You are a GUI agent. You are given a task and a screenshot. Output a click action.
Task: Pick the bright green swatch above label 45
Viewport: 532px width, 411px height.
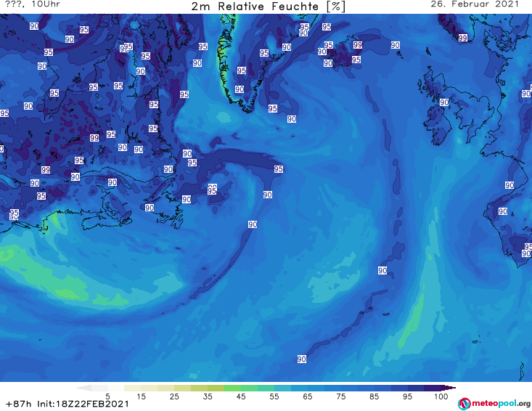232,388
